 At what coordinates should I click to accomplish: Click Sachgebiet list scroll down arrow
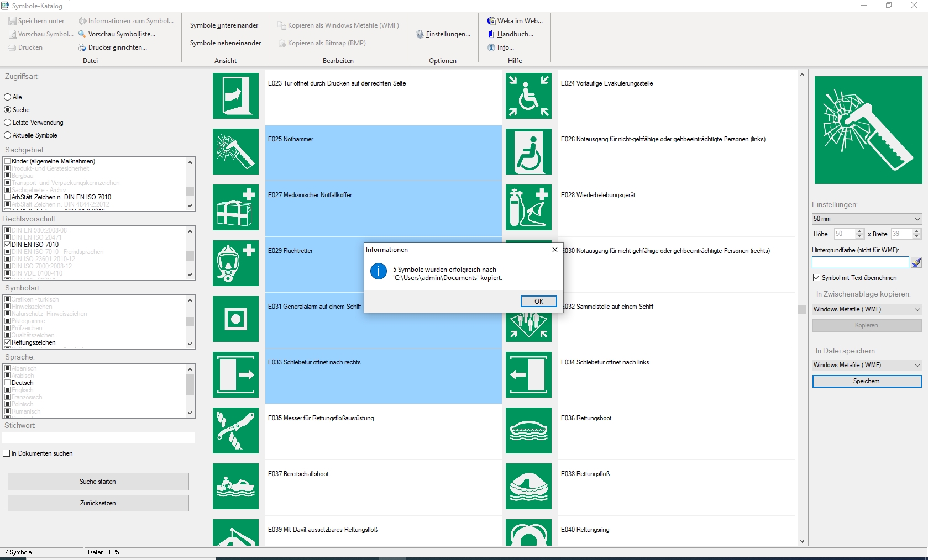tap(190, 206)
